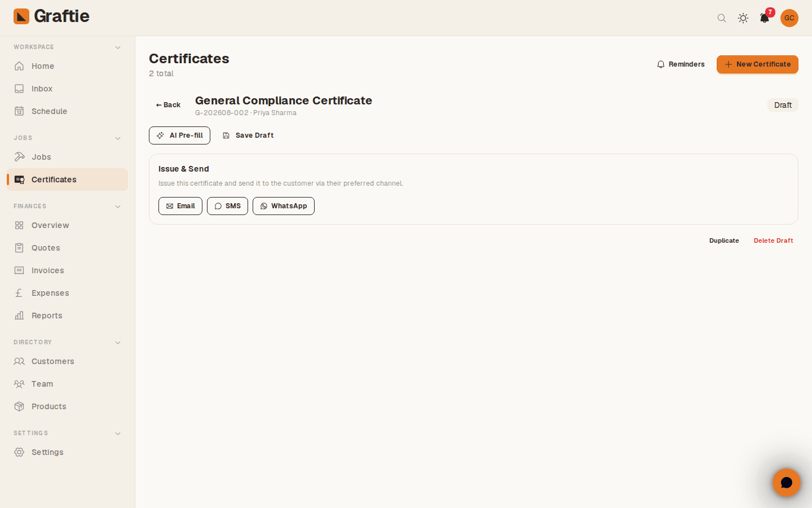Viewport: 812px width, 508px height.
Task: Click the Graftie logo icon
Action: click(21, 16)
